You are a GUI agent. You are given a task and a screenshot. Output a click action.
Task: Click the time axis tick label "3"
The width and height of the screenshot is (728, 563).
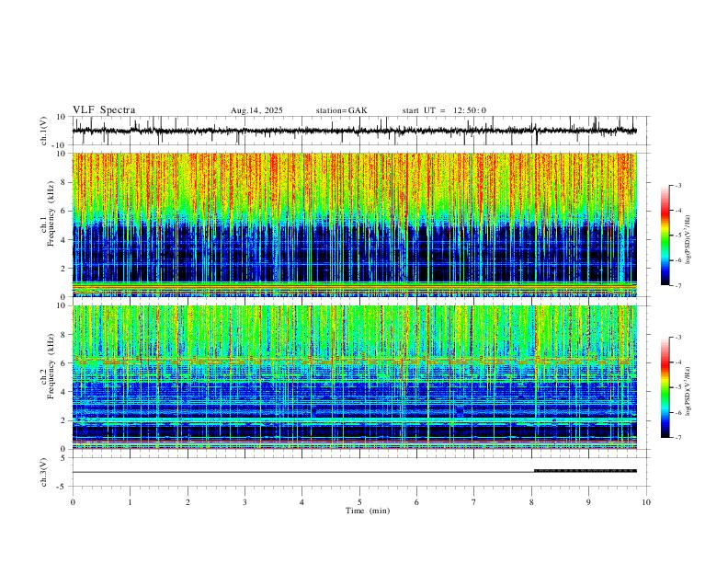pyautogui.click(x=245, y=502)
